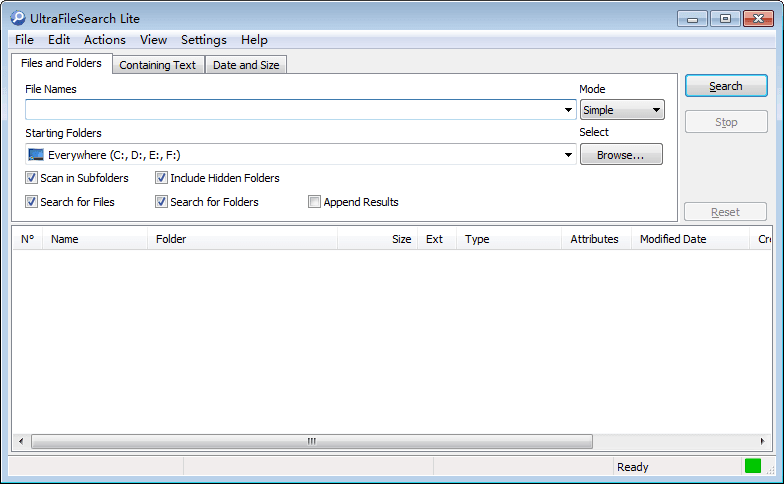This screenshot has width=784, height=484.
Task: Expand the Starting Folders dropdown list
Action: (x=568, y=155)
